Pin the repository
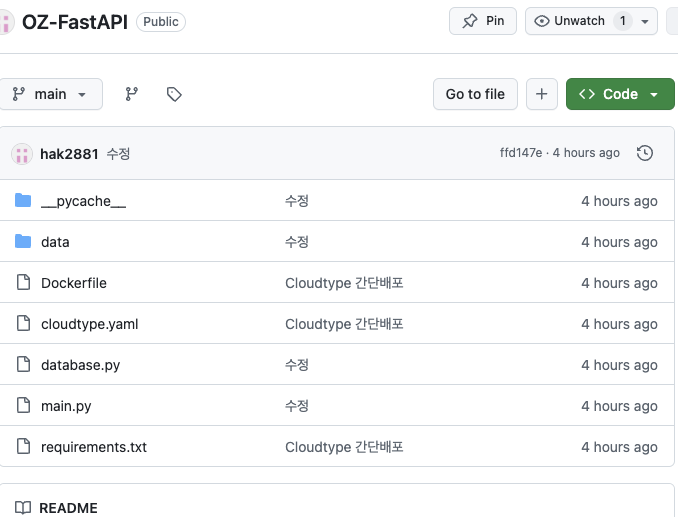Viewport: 678px width, 517px height. click(x=483, y=21)
